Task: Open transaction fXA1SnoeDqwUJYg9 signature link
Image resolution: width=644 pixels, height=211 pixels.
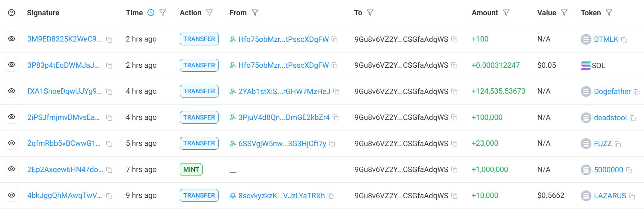Action: point(64,91)
